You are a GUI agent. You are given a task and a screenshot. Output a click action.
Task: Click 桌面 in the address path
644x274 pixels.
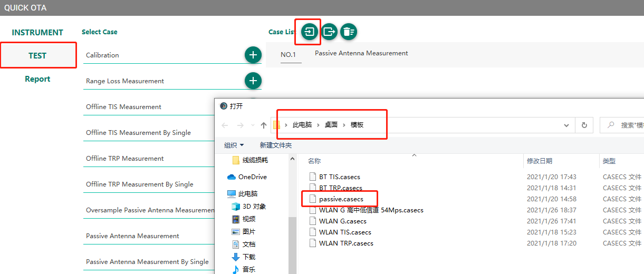331,125
